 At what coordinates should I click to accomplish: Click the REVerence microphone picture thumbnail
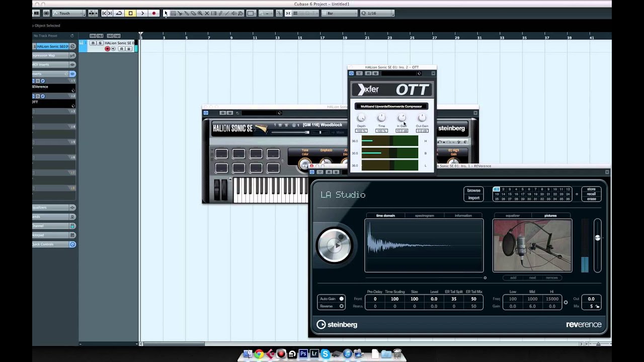532,246
